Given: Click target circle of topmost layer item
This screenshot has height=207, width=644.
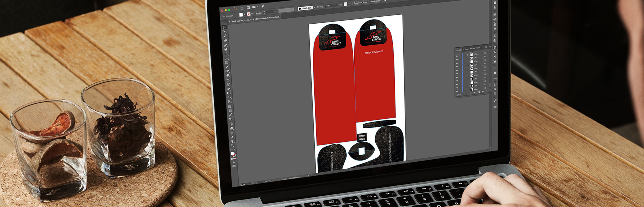Looking at the screenshot, I should 485,53.
